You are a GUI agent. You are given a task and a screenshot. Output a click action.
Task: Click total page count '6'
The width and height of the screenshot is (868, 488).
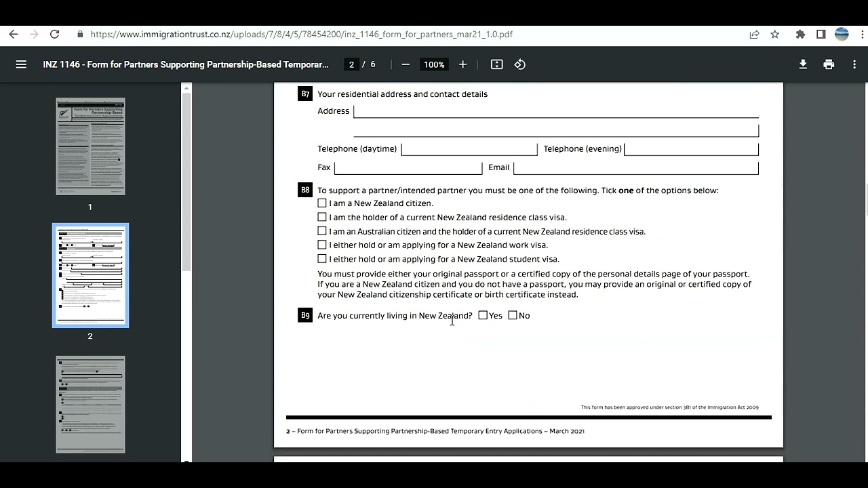pos(372,64)
